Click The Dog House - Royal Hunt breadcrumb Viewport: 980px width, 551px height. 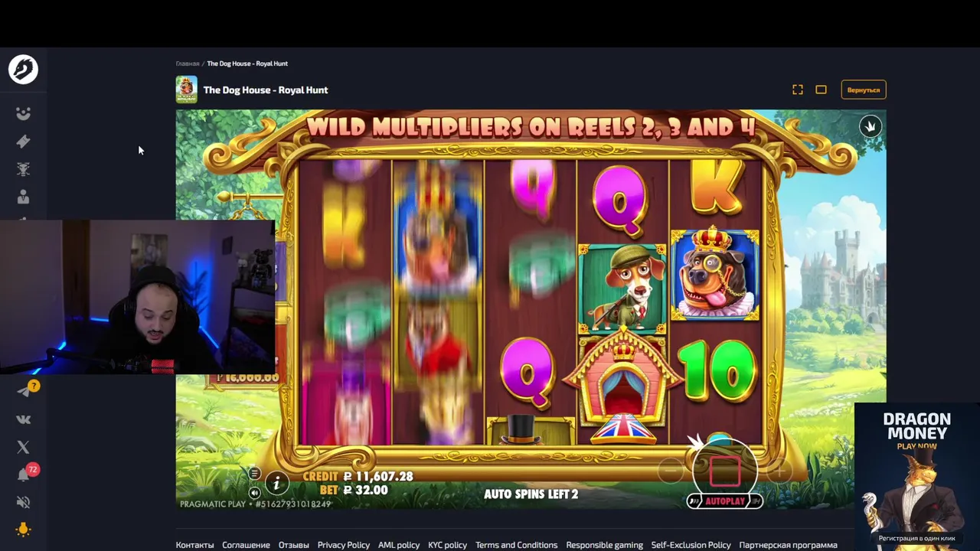[x=247, y=64]
